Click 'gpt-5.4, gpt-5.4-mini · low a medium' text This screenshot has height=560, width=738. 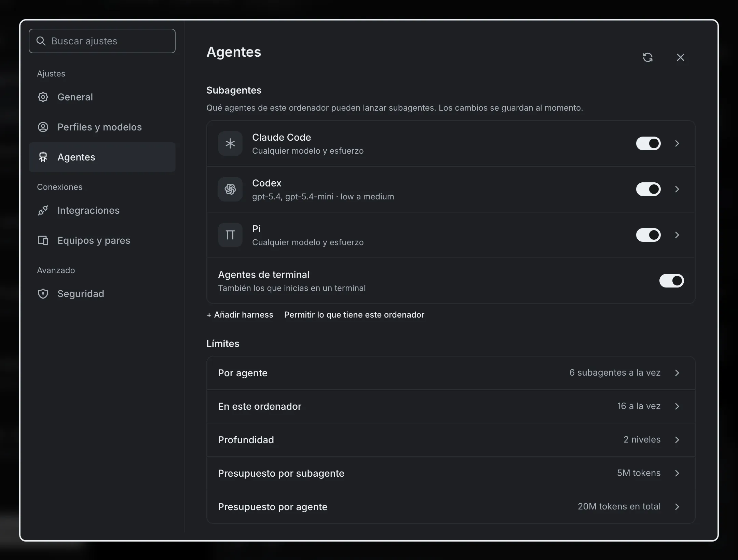tap(323, 197)
